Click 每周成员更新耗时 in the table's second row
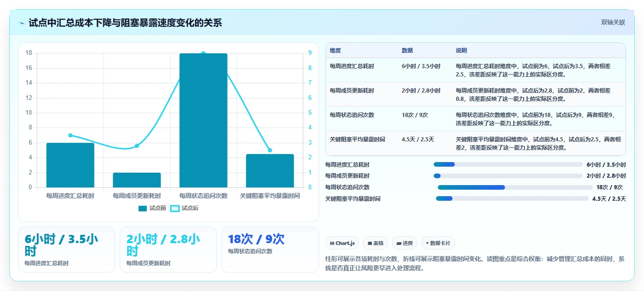644x291 pixels. tap(352, 91)
